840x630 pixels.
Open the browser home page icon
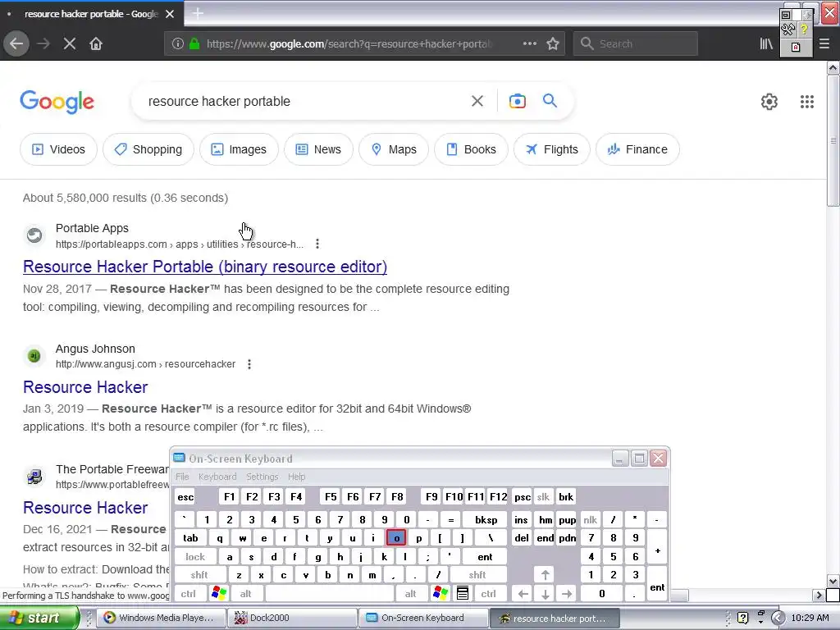96,43
